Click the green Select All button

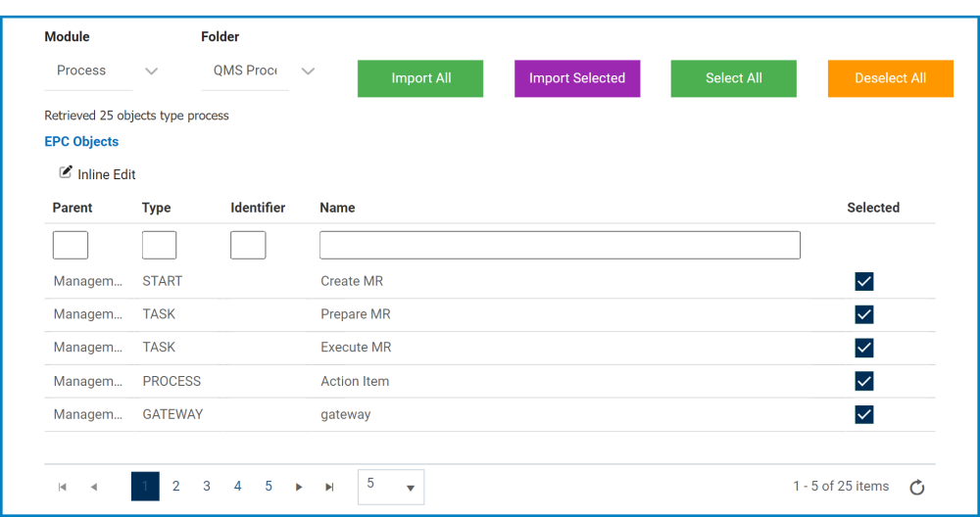[733, 78]
